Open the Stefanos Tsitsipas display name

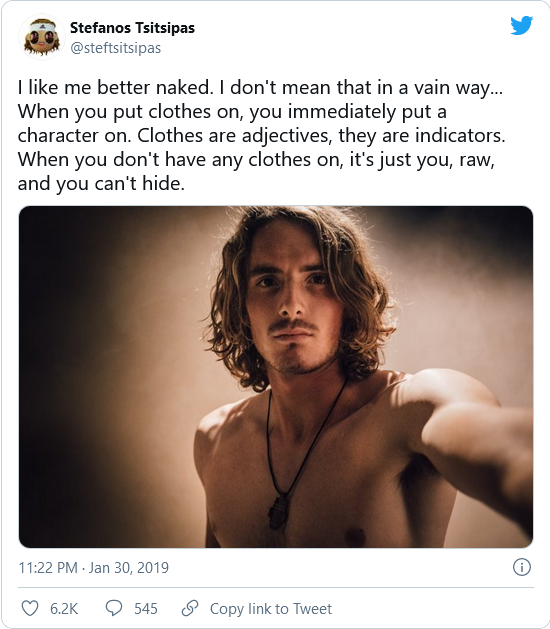click(132, 28)
